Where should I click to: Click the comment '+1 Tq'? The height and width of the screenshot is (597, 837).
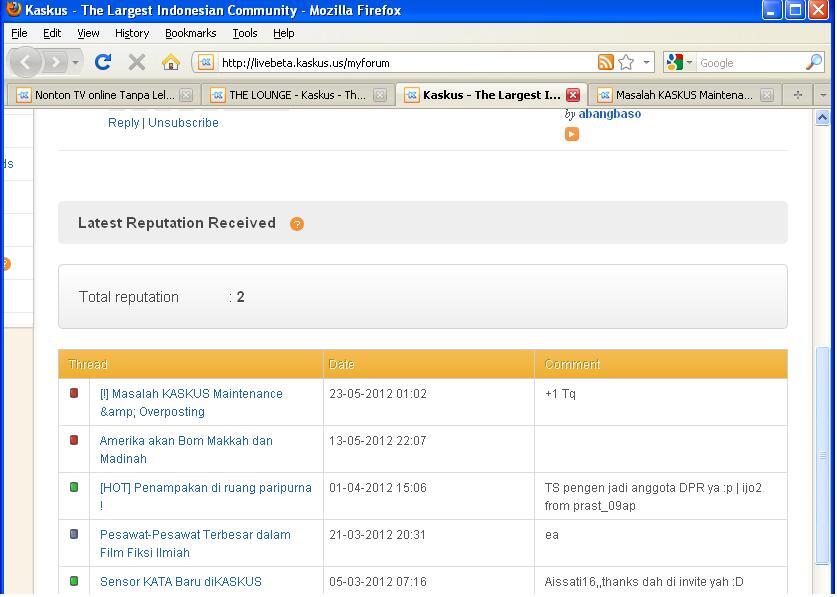pos(560,394)
